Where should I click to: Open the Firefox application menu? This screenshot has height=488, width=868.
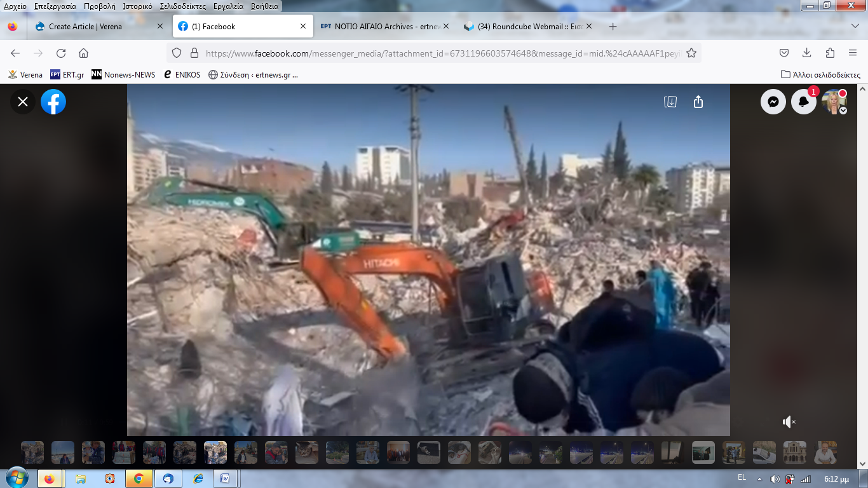[853, 53]
